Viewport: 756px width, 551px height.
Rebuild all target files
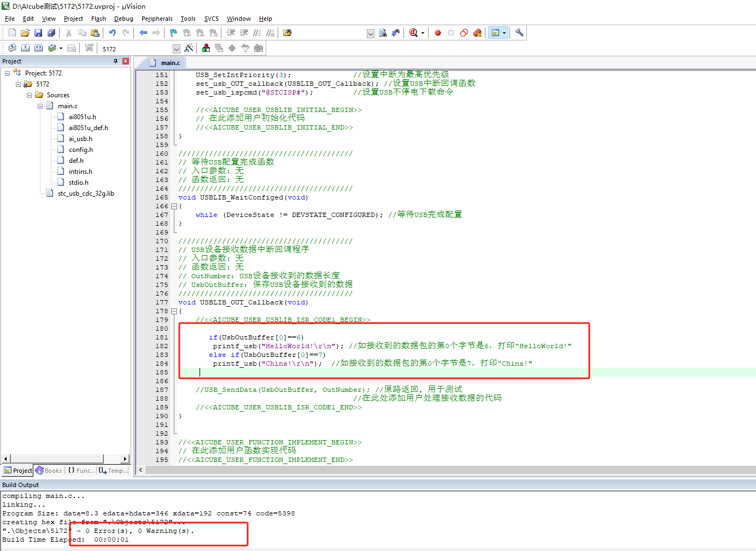point(38,48)
